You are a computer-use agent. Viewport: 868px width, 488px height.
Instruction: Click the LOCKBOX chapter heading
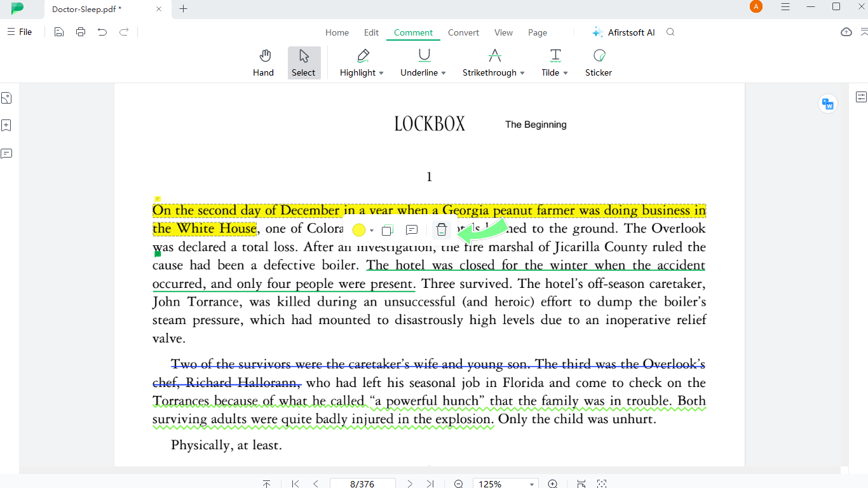pyautogui.click(x=430, y=124)
